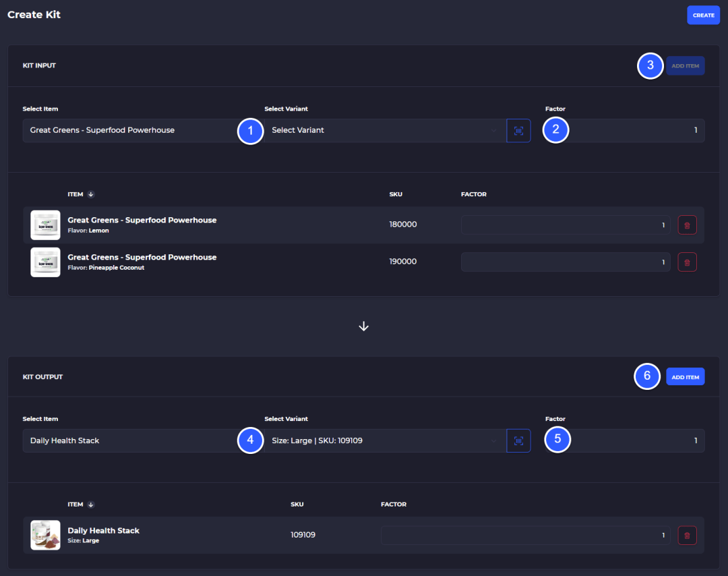Image resolution: width=728 pixels, height=576 pixels.
Task: Click Add Item in Kit Output
Action: point(686,377)
